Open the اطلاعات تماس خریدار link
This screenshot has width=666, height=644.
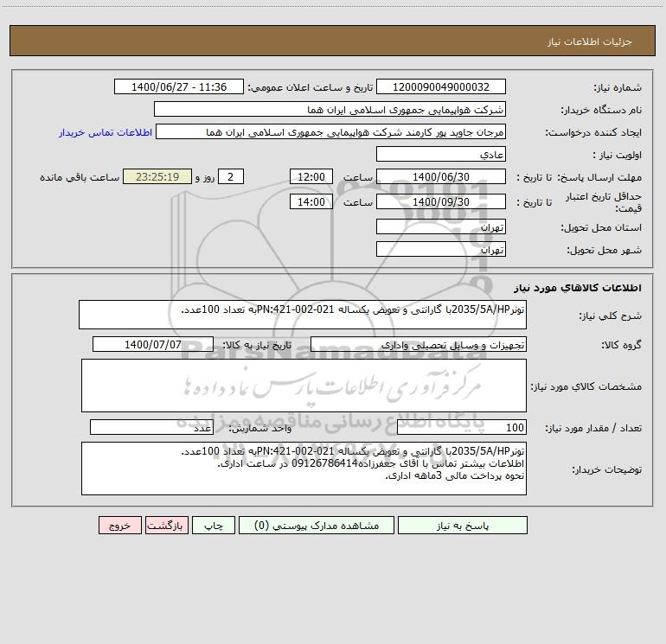tap(106, 132)
